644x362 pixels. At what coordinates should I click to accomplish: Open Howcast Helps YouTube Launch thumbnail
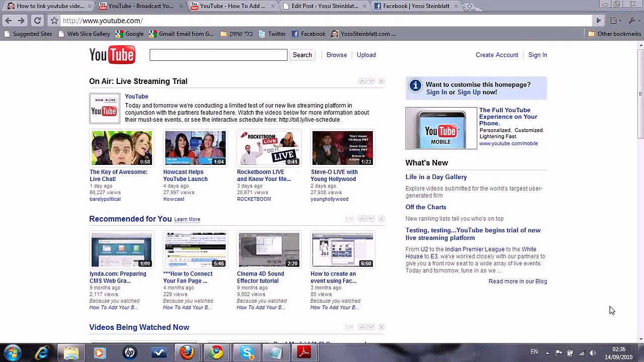coord(195,148)
